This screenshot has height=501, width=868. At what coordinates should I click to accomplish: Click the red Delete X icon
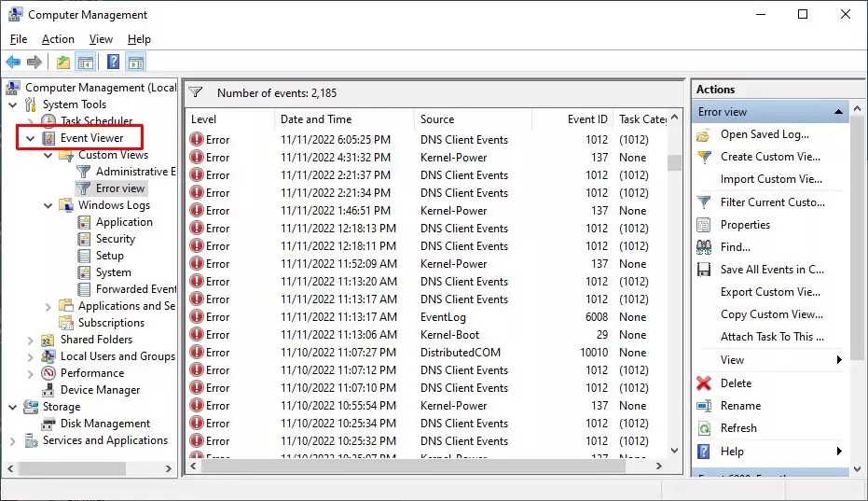[704, 383]
